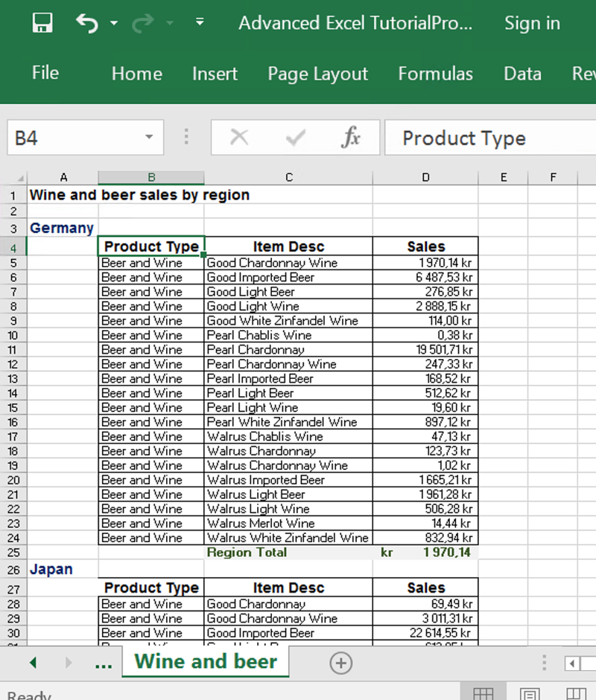
Task: Open the sheet list via the ellipsis
Action: pos(104,663)
